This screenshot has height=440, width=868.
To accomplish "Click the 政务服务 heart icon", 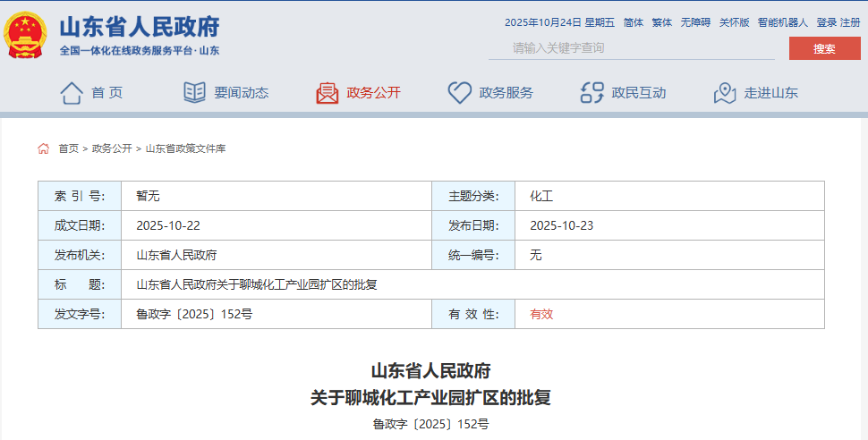I will tap(459, 93).
